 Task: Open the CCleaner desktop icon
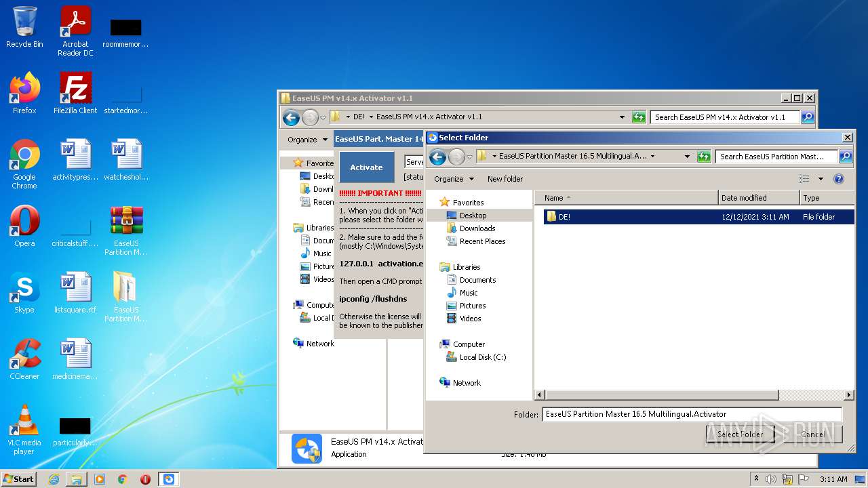click(24, 359)
